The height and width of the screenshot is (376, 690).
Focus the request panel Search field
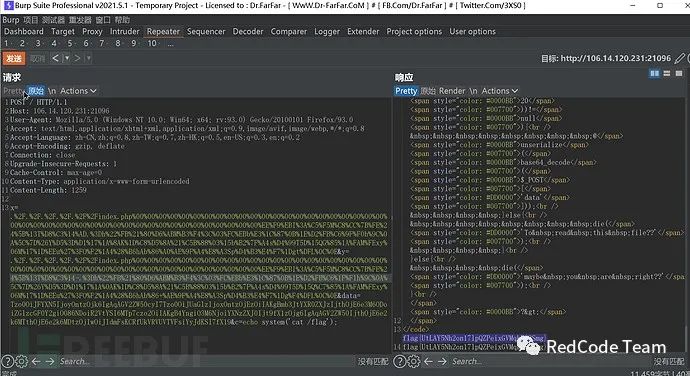pos(207,361)
